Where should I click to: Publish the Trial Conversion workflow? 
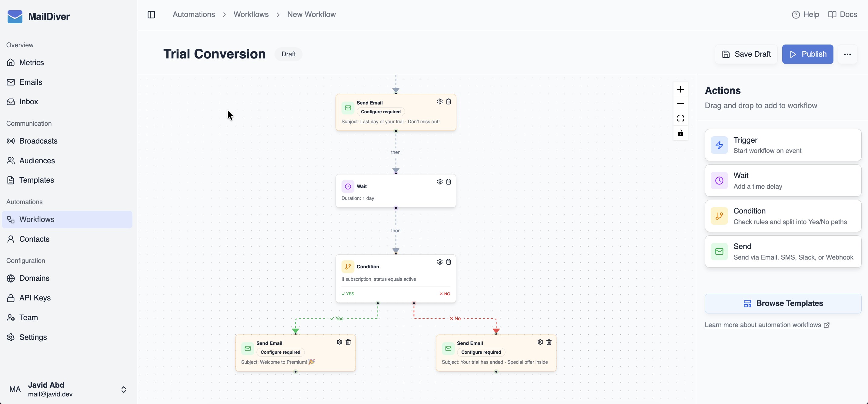tap(807, 54)
